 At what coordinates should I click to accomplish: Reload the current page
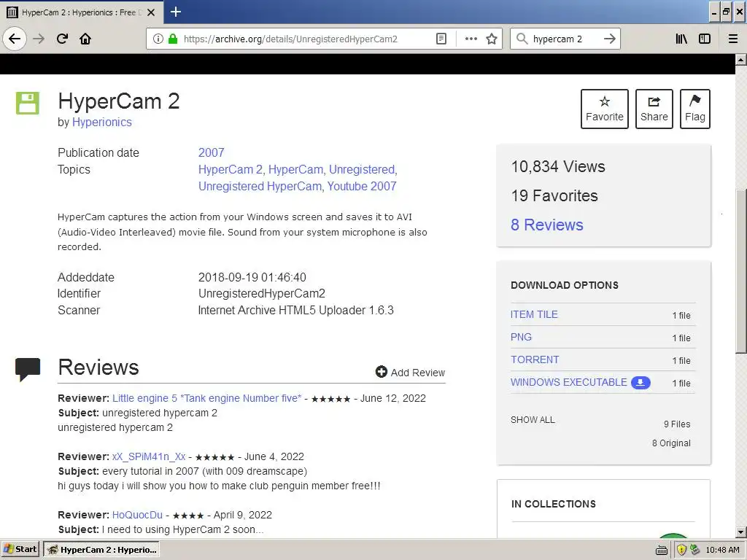[x=62, y=39]
